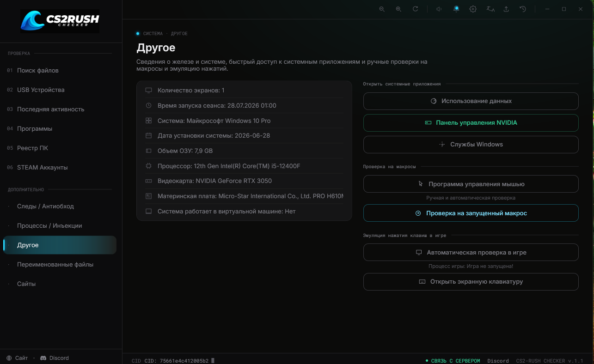Click the ДРУГОЕ breadcrumb label
594x364 pixels.
[x=179, y=34]
